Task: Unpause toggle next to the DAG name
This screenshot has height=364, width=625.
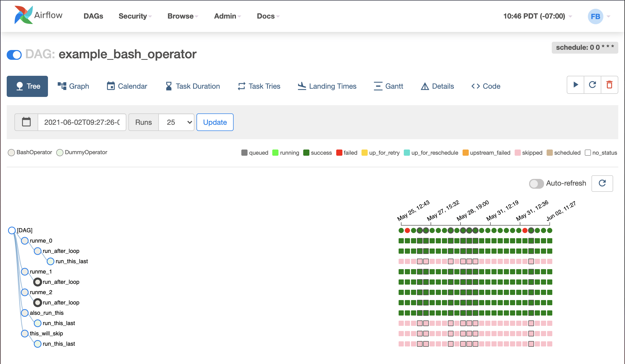Action: click(x=14, y=55)
